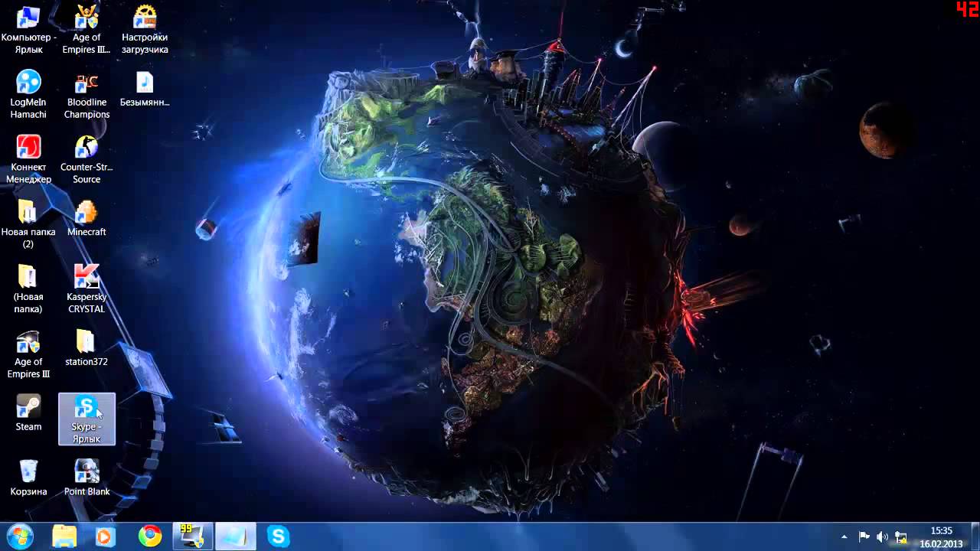
Task: Open Google Chrome from the taskbar
Action: coord(149,536)
